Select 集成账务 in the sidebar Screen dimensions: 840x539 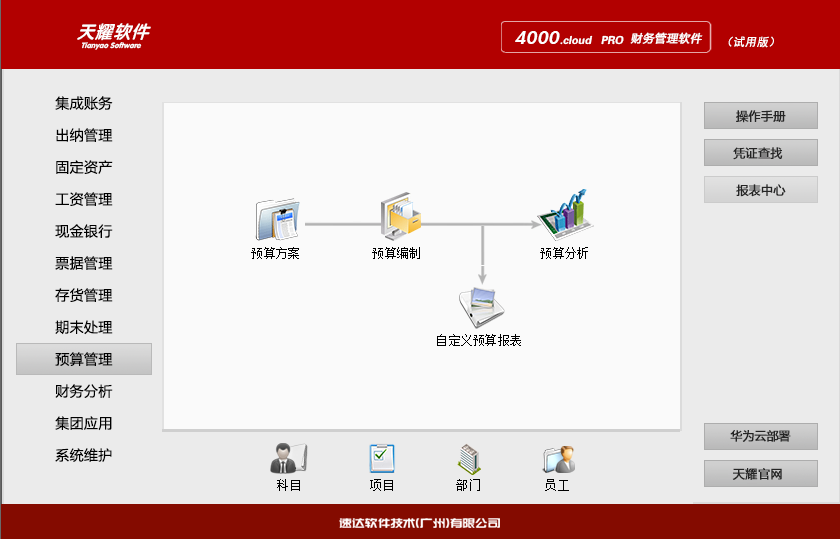click(84, 103)
